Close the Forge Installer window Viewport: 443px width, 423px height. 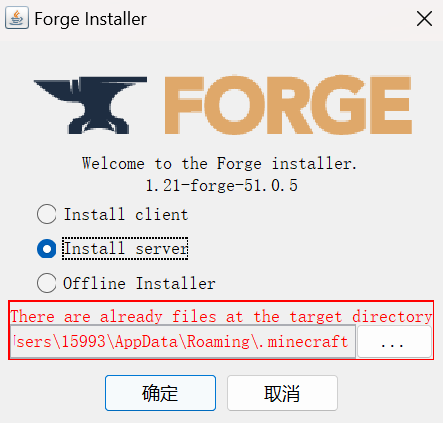(424, 19)
